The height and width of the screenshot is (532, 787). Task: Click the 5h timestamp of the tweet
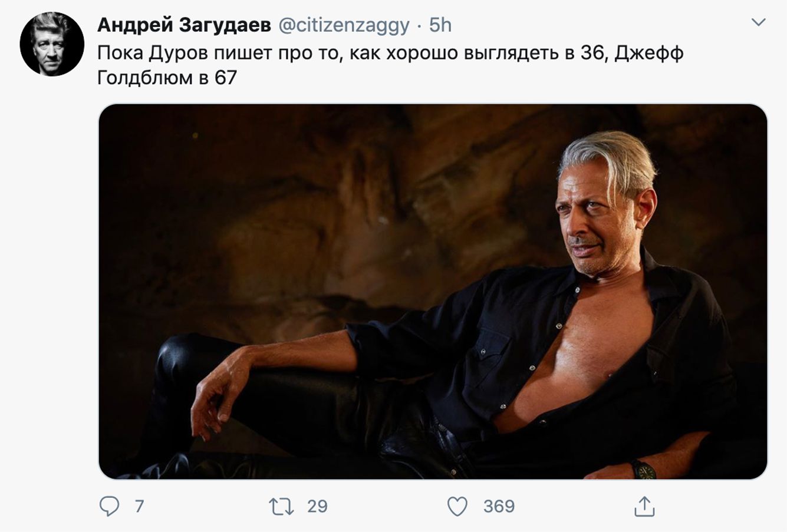tap(440, 25)
